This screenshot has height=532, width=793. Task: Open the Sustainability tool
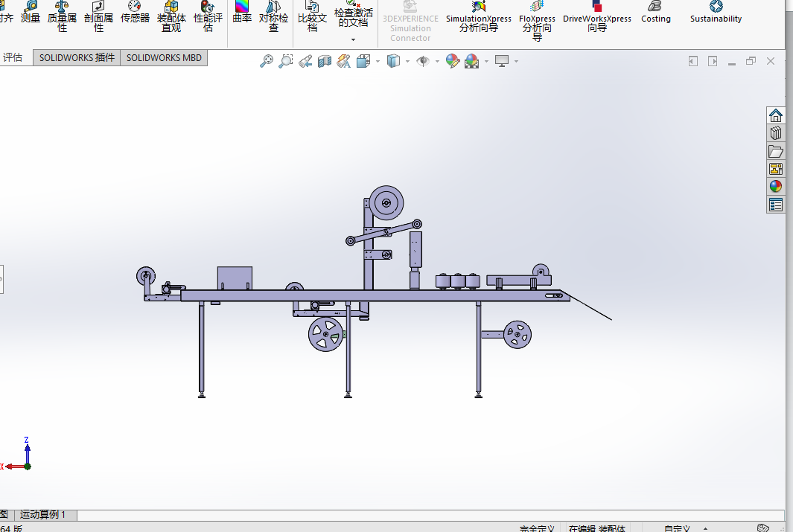[716, 13]
